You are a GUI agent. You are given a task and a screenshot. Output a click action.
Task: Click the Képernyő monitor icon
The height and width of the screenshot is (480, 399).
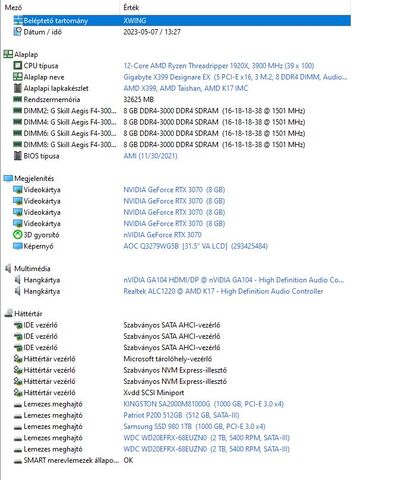click(17, 246)
